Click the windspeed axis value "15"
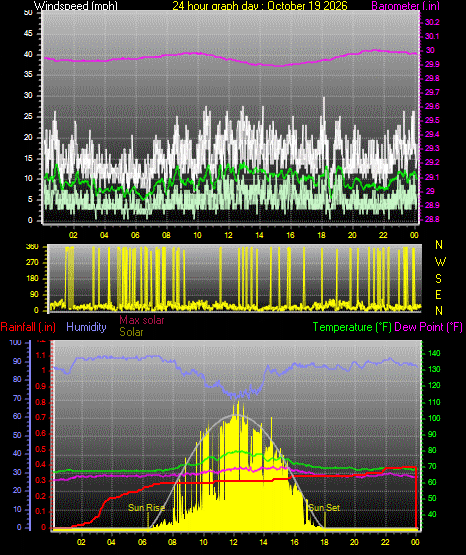 pos(28,158)
